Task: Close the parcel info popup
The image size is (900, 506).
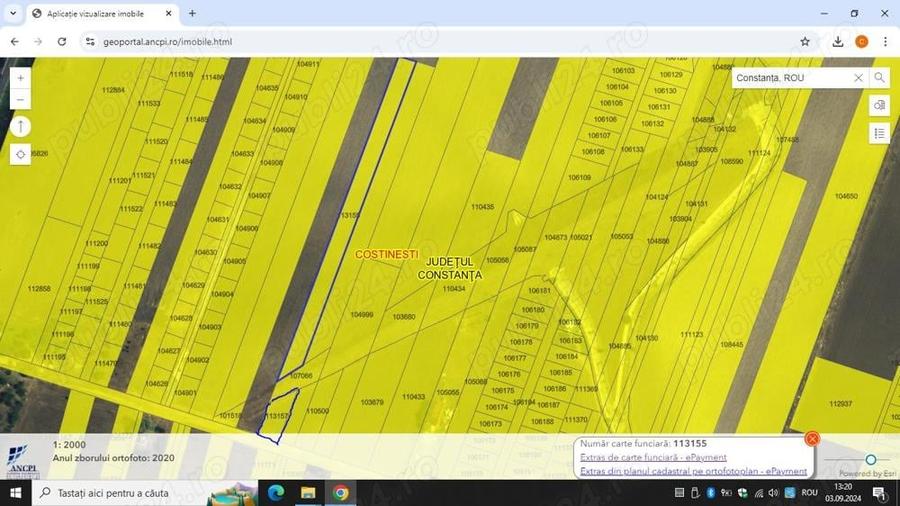Action: pyautogui.click(x=812, y=439)
